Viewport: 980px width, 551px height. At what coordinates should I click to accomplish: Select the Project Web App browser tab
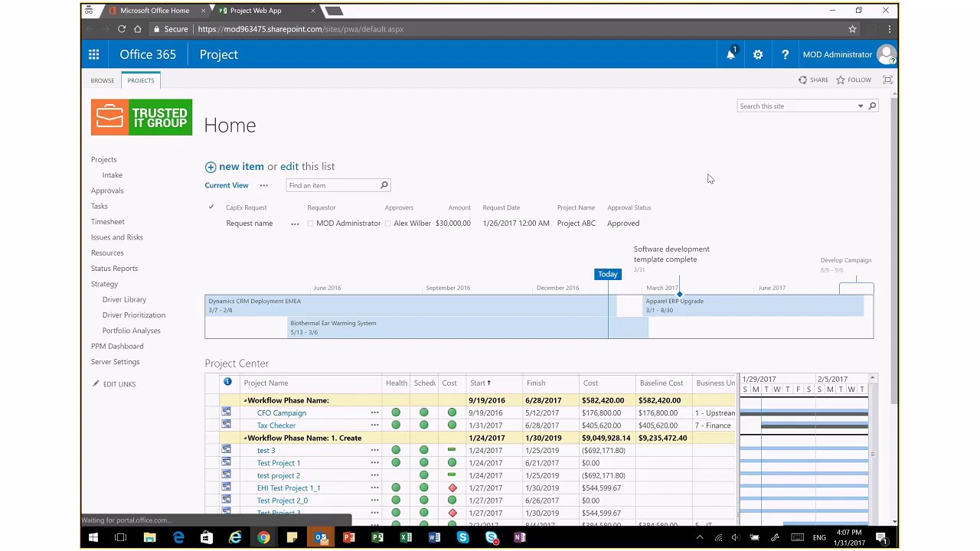coord(256,11)
